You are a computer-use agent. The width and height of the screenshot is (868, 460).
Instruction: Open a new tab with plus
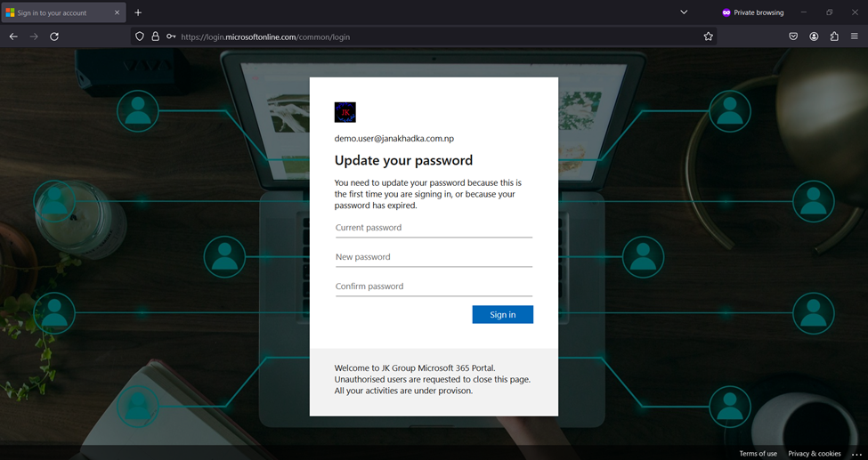click(x=138, y=12)
